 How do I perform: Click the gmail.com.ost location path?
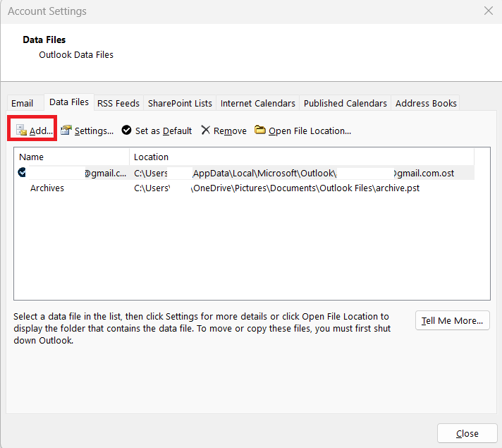tap(294, 173)
